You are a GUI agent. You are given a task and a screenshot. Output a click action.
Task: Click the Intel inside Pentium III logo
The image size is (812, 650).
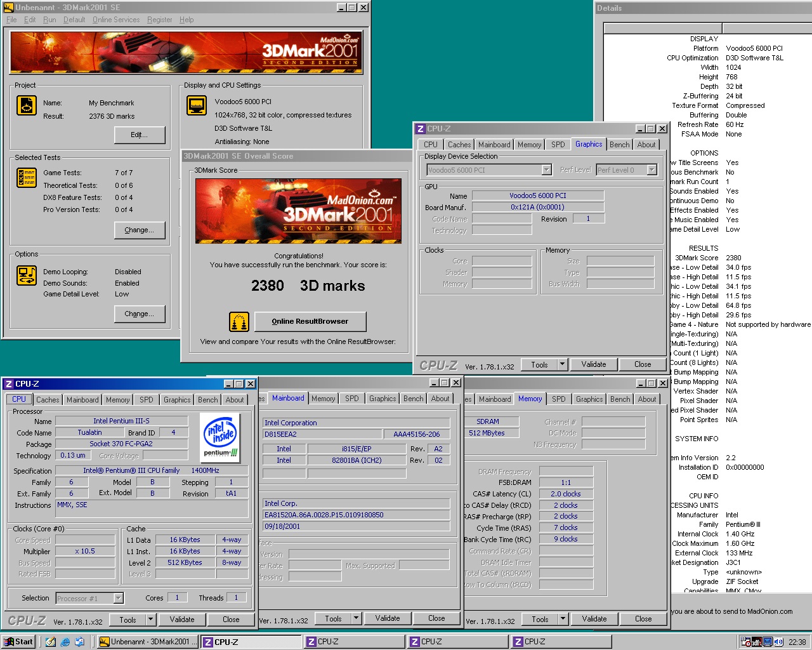tap(220, 437)
